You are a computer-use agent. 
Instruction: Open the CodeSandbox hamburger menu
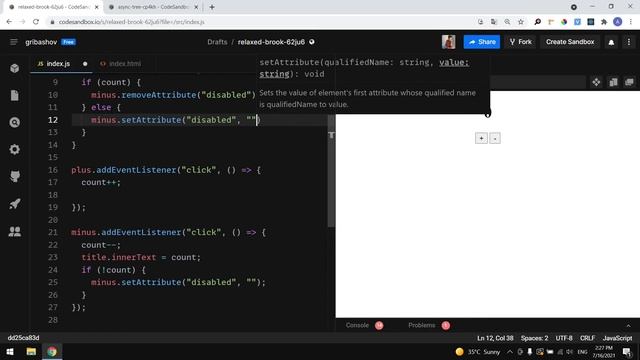(x=13, y=42)
